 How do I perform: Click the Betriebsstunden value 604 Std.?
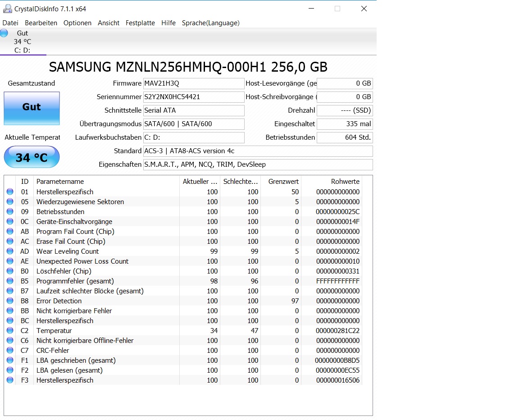[x=345, y=138]
